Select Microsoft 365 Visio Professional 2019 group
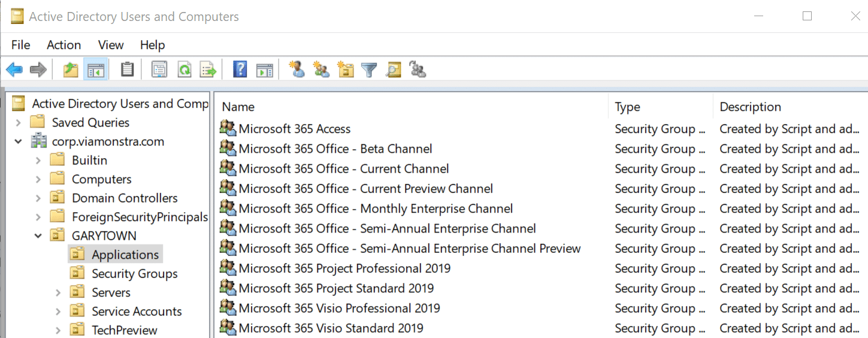Image resolution: width=868 pixels, height=338 pixels. coord(339,309)
